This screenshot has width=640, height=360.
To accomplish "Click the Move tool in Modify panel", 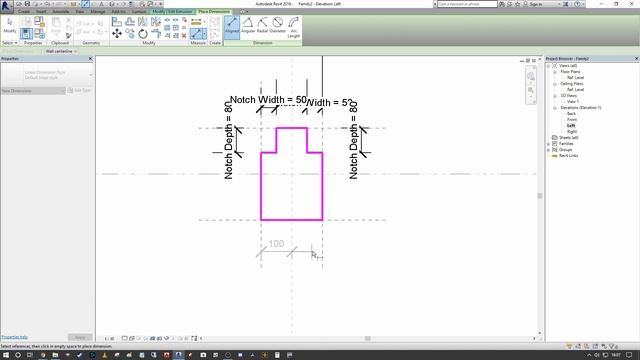I will click(x=117, y=33).
